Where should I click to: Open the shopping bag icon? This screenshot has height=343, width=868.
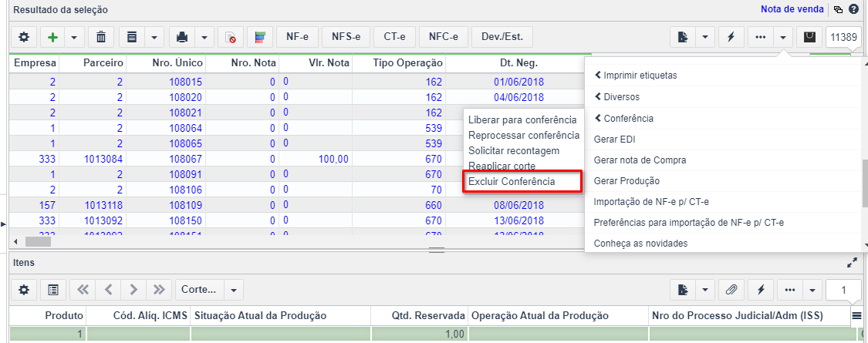point(809,37)
